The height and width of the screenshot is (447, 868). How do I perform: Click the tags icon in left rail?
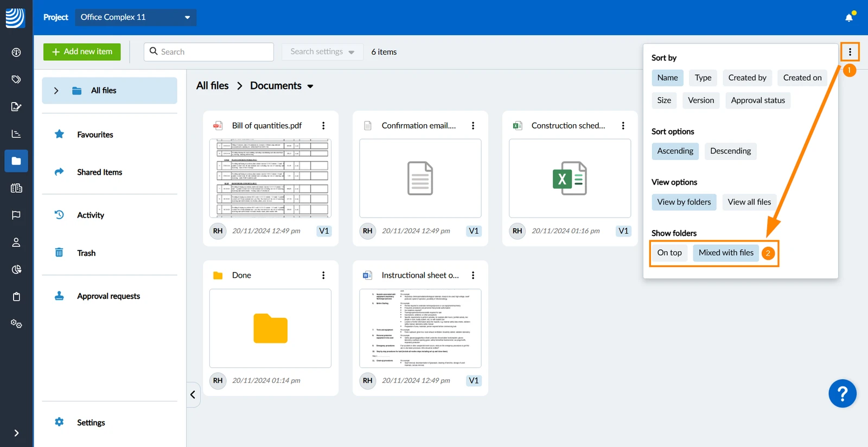(16, 79)
